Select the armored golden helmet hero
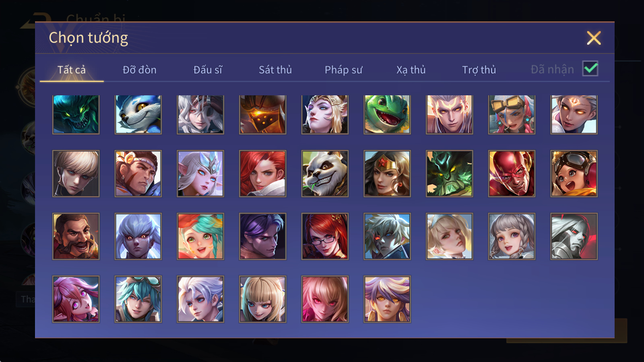The height and width of the screenshot is (362, 644). pyautogui.click(x=262, y=115)
